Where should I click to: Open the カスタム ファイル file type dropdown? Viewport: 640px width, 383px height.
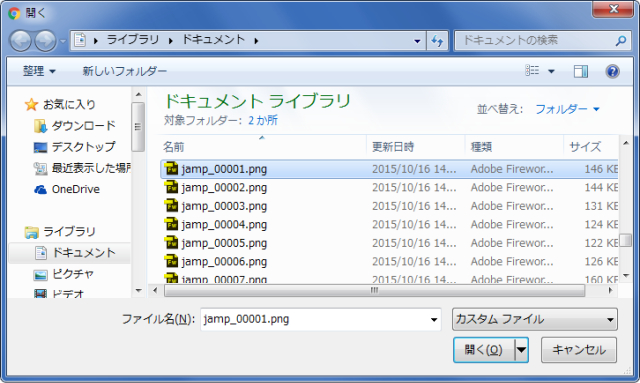[535, 319]
